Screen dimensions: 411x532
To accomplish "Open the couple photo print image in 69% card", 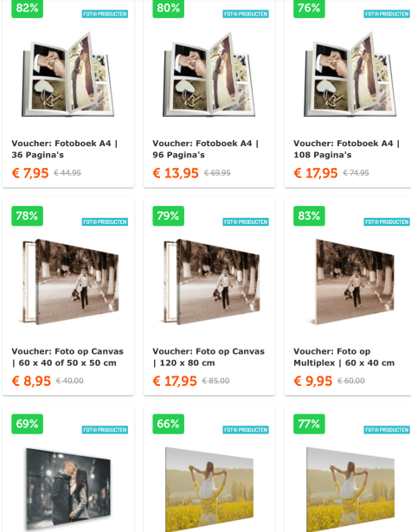I will [x=68, y=490].
